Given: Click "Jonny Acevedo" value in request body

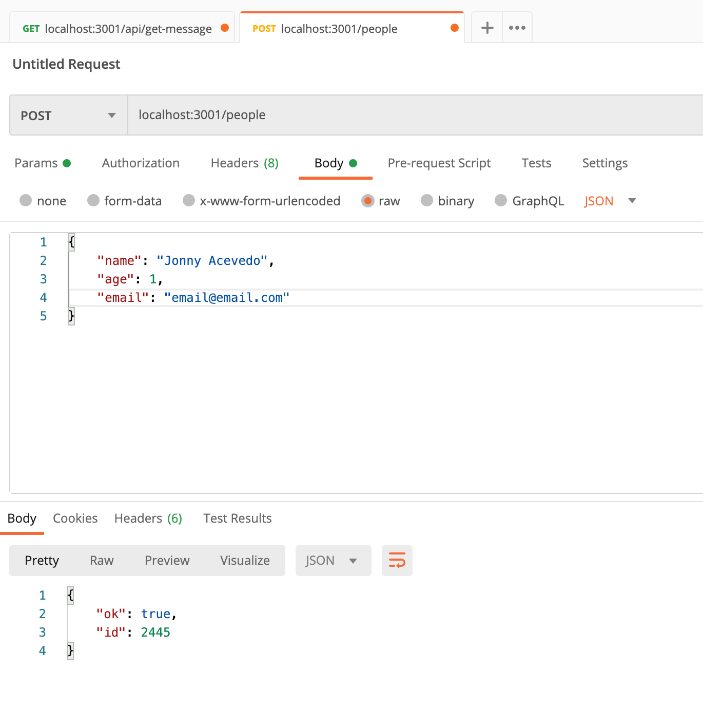Looking at the screenshot, I should [x=212, y=261].
